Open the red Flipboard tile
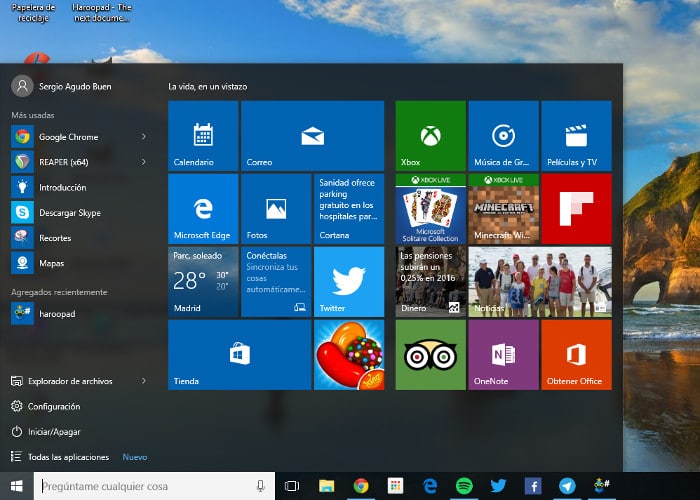 click(576, 208)
